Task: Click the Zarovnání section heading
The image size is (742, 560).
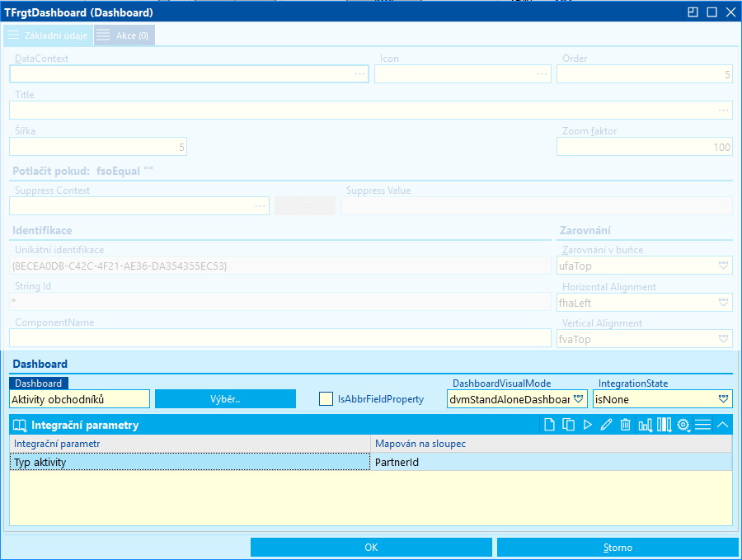Action: [585, 231]
